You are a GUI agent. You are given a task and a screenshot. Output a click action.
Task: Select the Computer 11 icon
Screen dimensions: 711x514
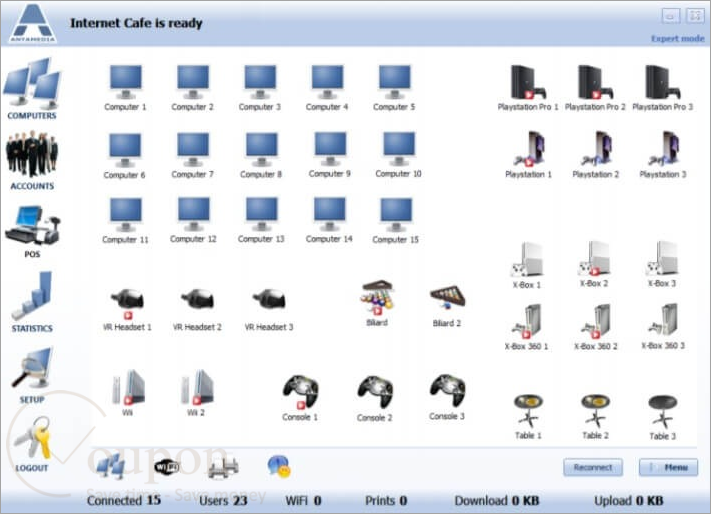126,214
